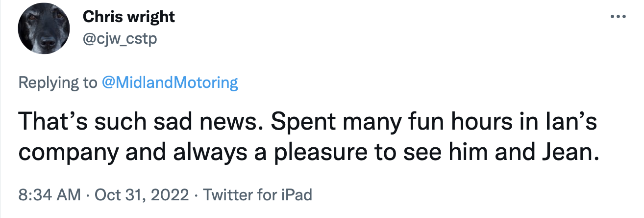Screen dimensions: 644x218
Task: Open the Twitter for iPad source link
Action: click(x=257, y=195)
